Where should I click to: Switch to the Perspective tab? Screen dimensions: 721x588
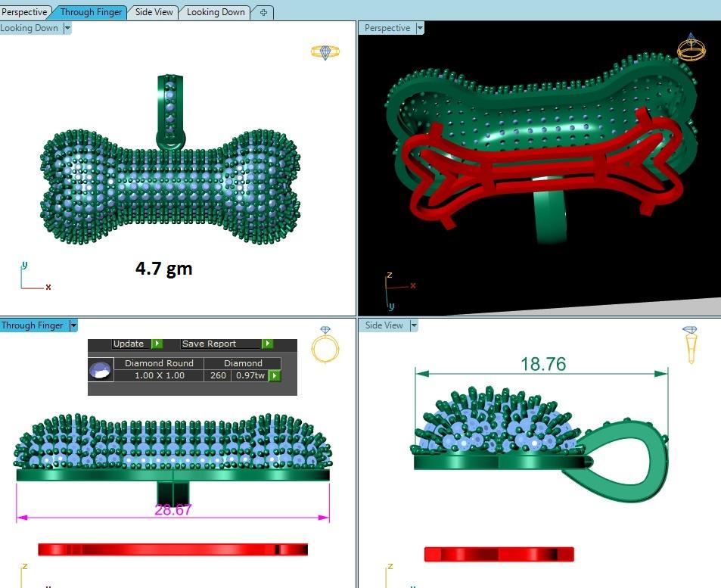point(25,12)
